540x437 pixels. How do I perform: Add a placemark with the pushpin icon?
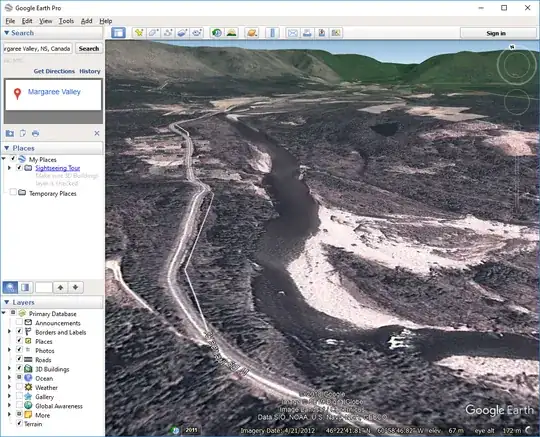point(139,33)
